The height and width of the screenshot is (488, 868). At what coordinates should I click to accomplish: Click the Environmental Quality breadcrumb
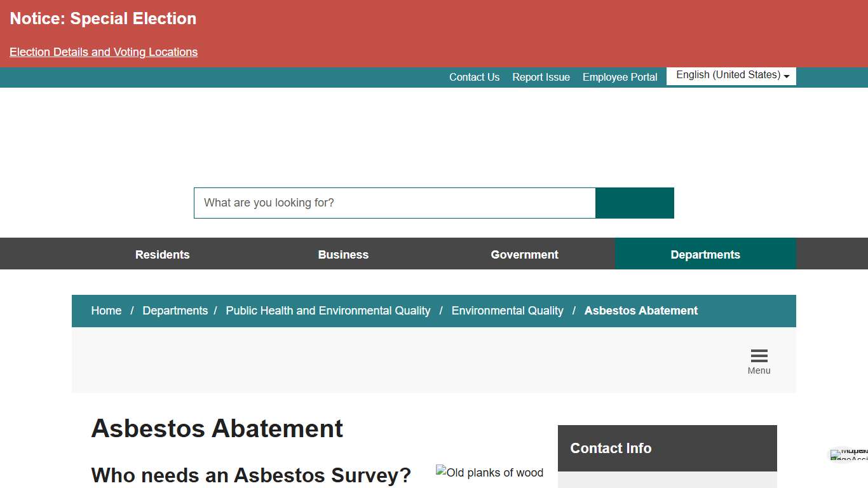[507, 311]
